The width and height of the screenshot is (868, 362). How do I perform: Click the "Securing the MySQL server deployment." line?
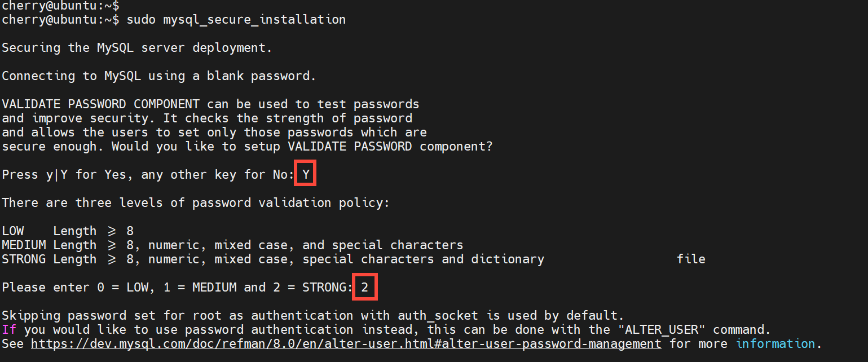click(x=136, y=48)
